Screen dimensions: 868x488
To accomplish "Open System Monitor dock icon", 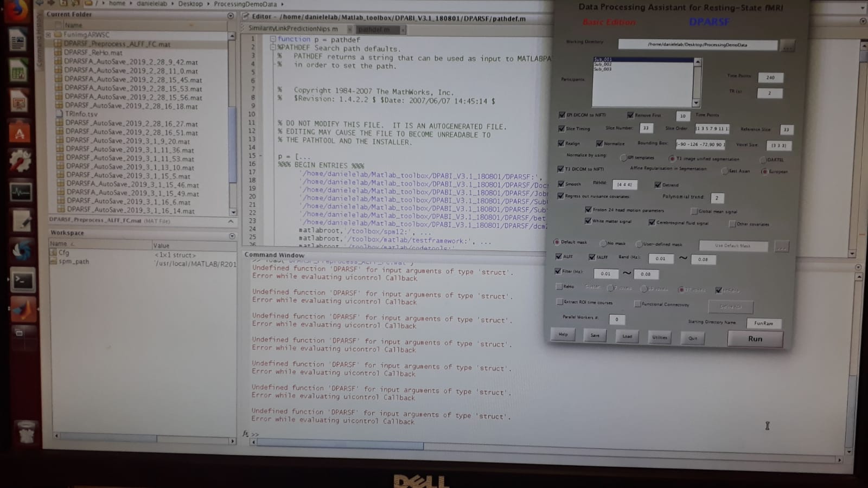I will click(x=20, y=191).
